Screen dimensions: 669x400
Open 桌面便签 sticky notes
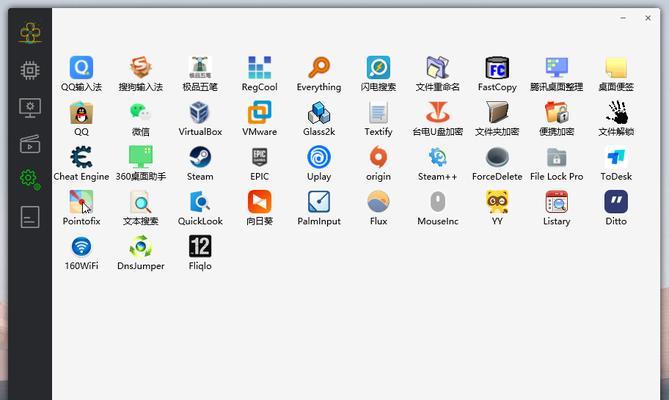[616, 67]
